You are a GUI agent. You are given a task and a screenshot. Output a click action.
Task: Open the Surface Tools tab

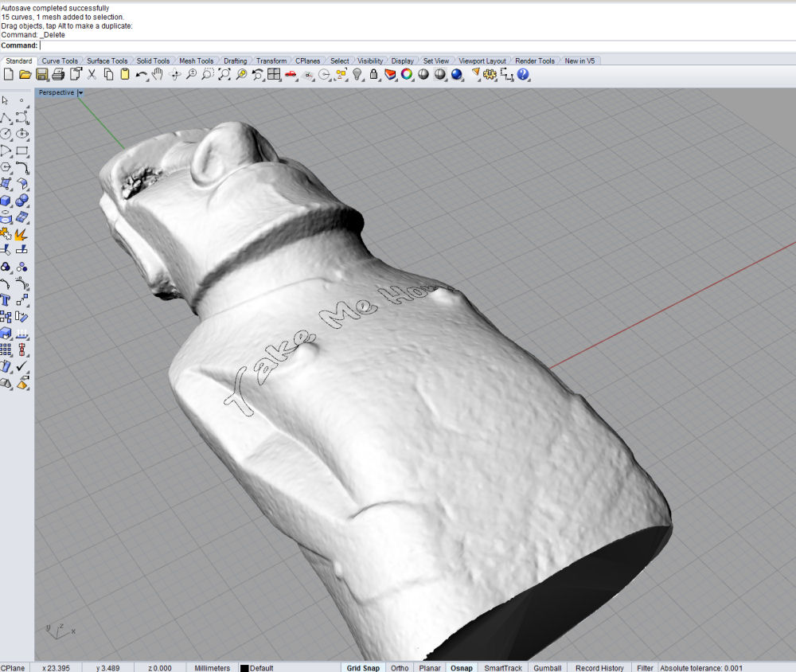(x=107, y=61)
